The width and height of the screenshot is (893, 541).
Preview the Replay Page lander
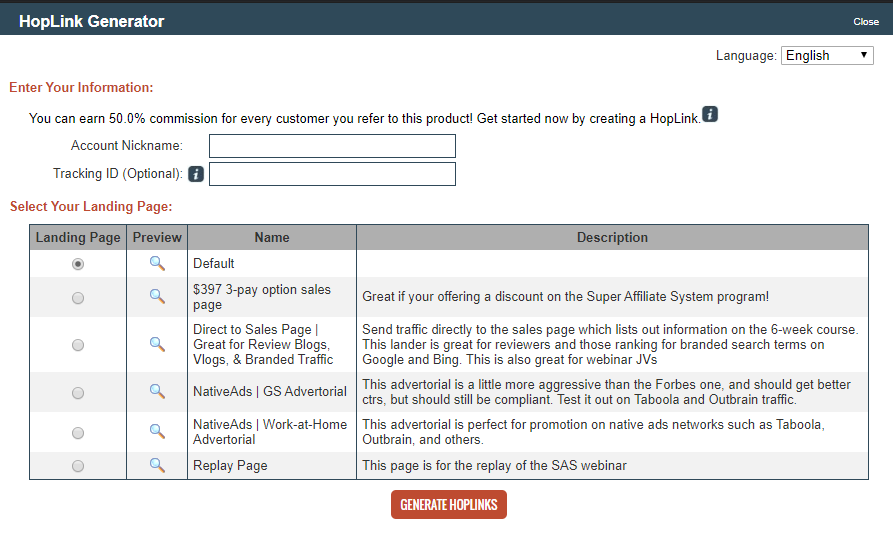(157, 465)
